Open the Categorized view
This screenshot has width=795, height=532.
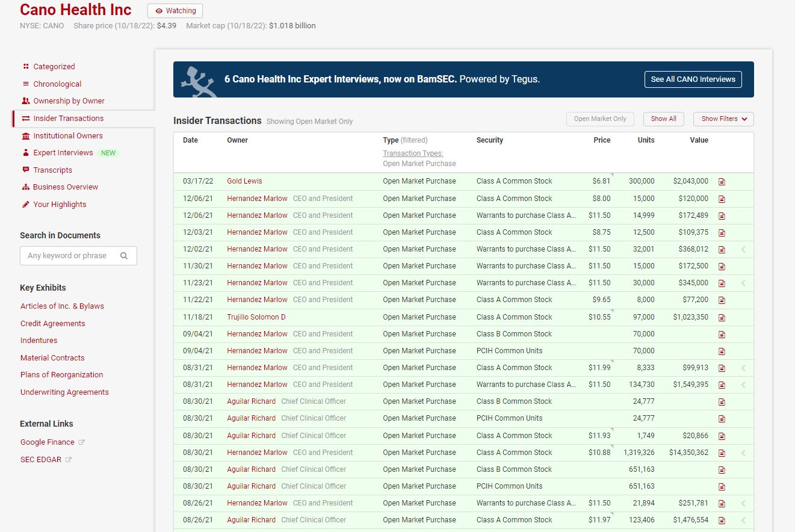pyautogui.click(x=54, y=67)
